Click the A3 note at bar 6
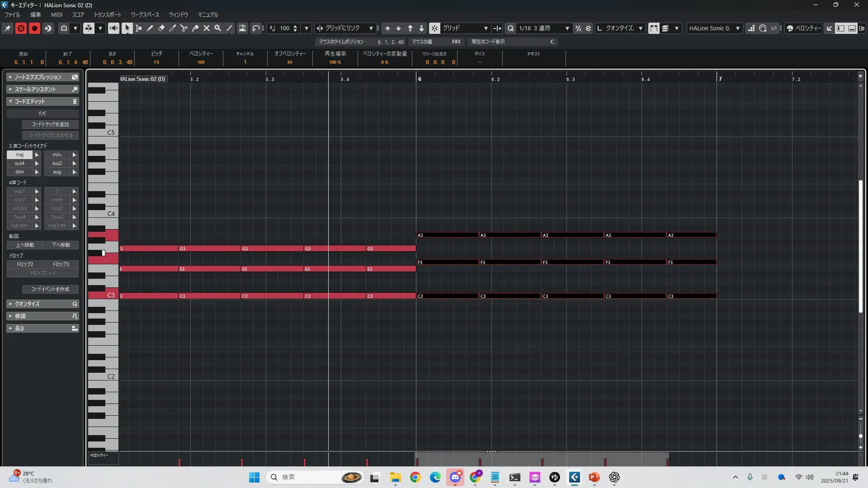The width and height of the screenshot is (868, 488). [447, 235]
